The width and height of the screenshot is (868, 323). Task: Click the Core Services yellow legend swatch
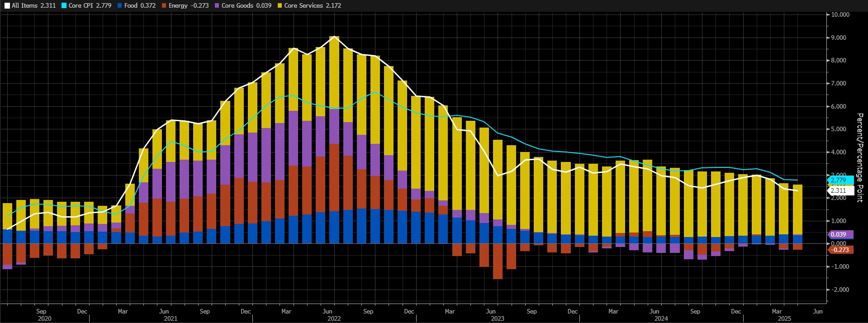coord(280,6)
